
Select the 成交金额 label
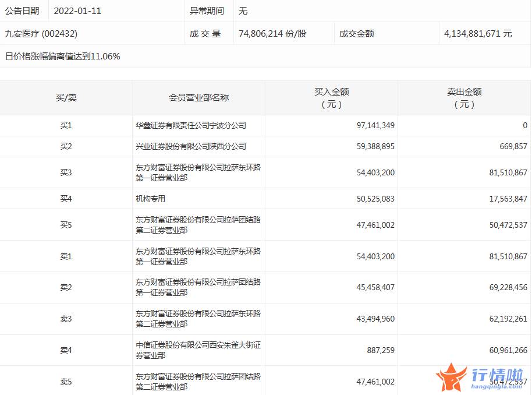coord(356,34)
